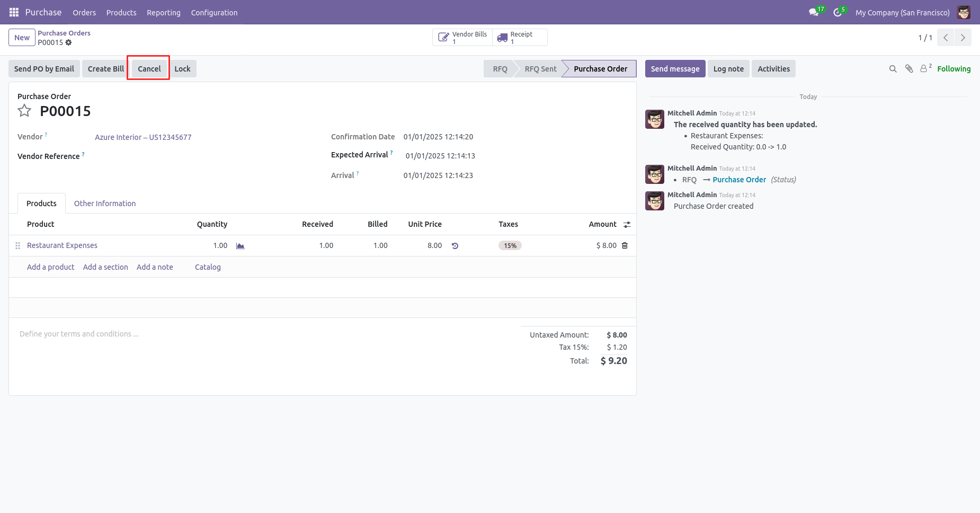Delete the Restaurant Expenses line with trash icon

[x=625, y=245]
